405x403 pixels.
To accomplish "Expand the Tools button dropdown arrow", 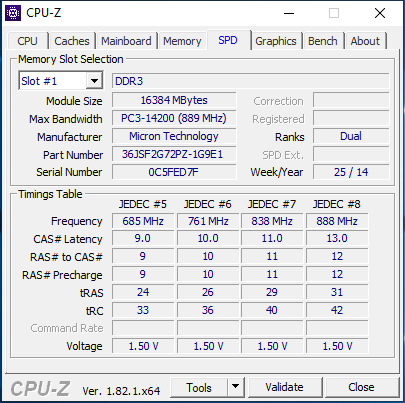I will [x=235, y=387].
